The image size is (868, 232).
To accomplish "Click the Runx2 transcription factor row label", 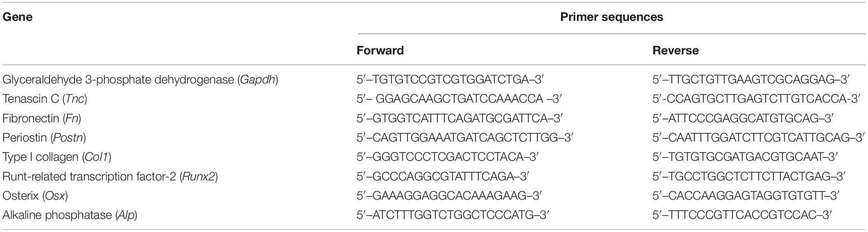I will (x=110, y=177).
